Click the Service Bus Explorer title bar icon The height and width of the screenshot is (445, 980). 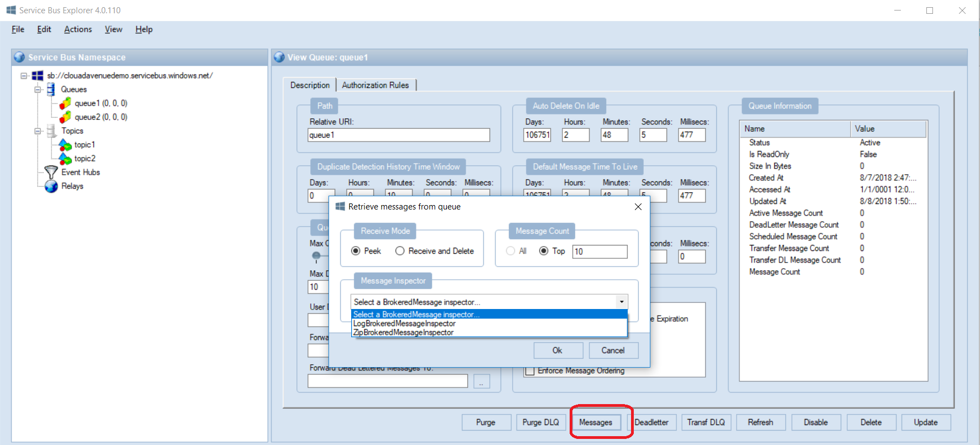11,10
